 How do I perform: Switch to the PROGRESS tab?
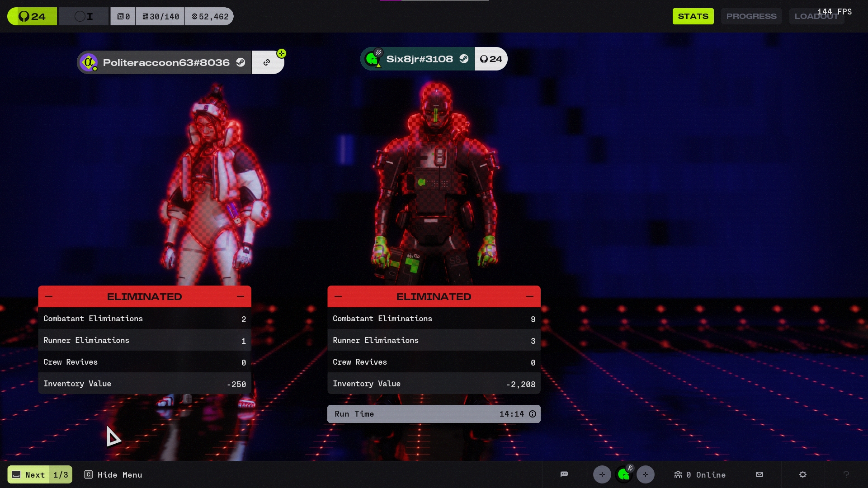(751, 16)
